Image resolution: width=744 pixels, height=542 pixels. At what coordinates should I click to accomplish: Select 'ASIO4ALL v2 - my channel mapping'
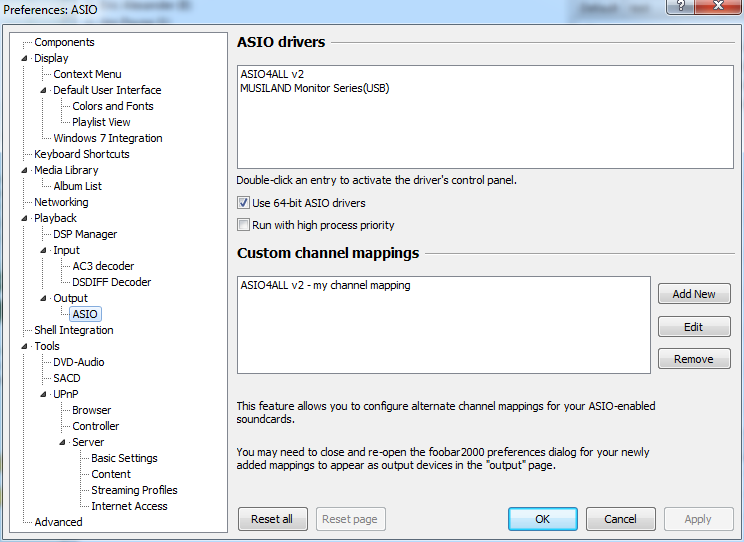[x=326, y=286]
